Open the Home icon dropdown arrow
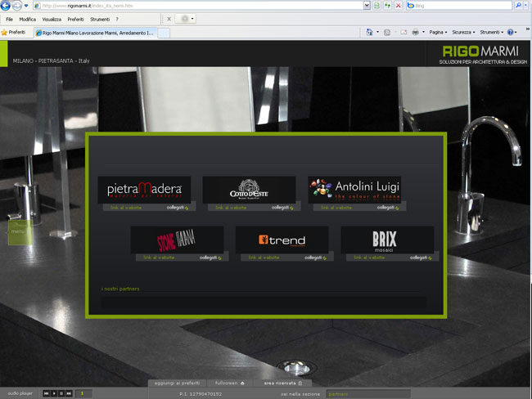The height and width of the screenshot is (399, 532). tap(377, 32)
